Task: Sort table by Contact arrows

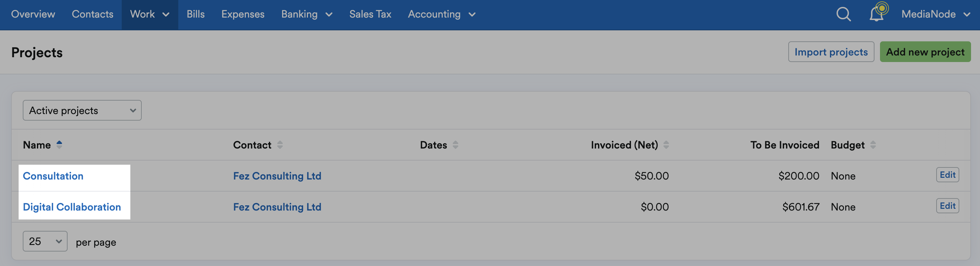Action: 280,145
